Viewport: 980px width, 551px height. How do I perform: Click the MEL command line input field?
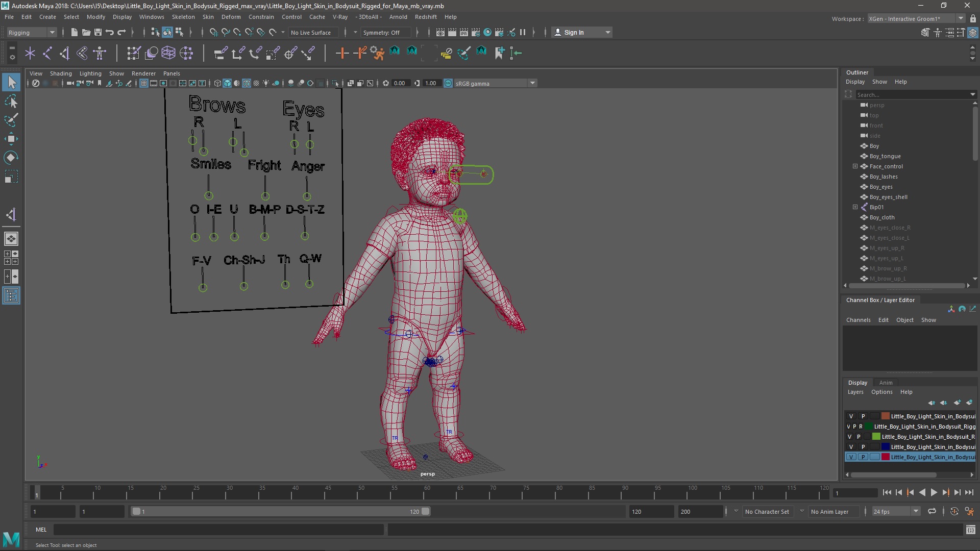pos(218,530)
